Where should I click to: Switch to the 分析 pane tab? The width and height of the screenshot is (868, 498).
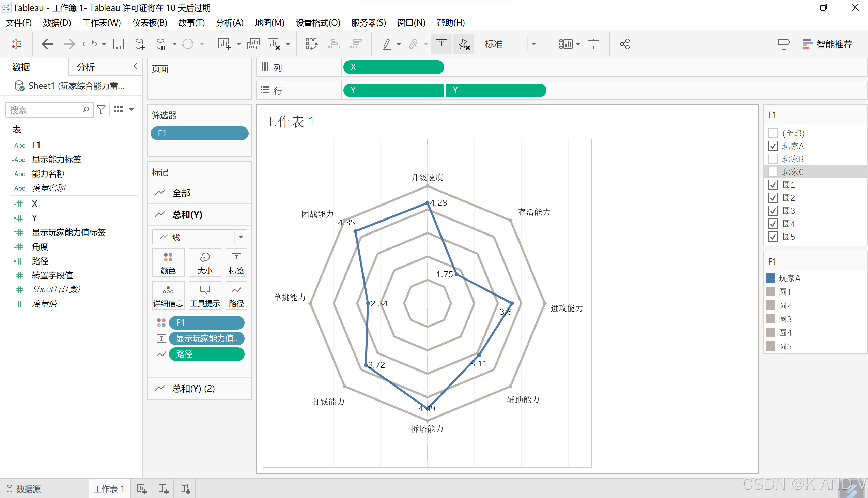[86, 67]
